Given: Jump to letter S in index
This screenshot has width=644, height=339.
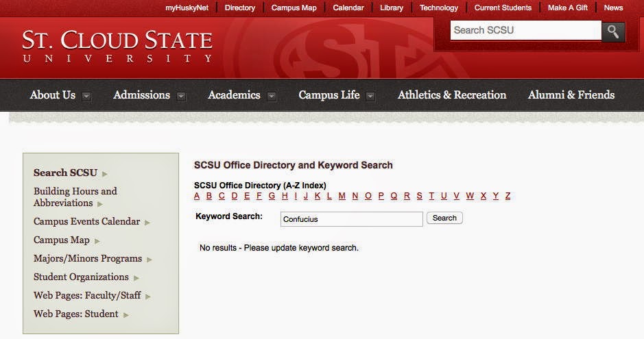Looking at the screenshot, I should coord(419,196).
